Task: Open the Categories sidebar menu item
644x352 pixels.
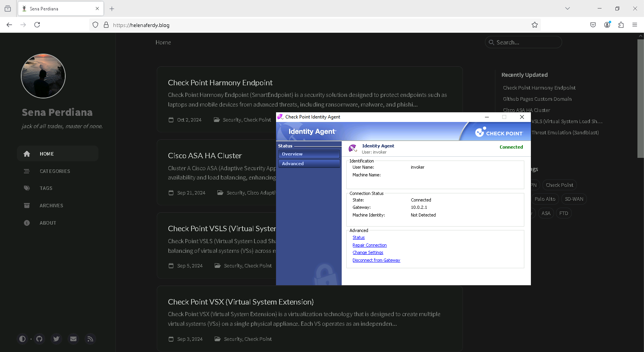Action: (x=55, y=171)
